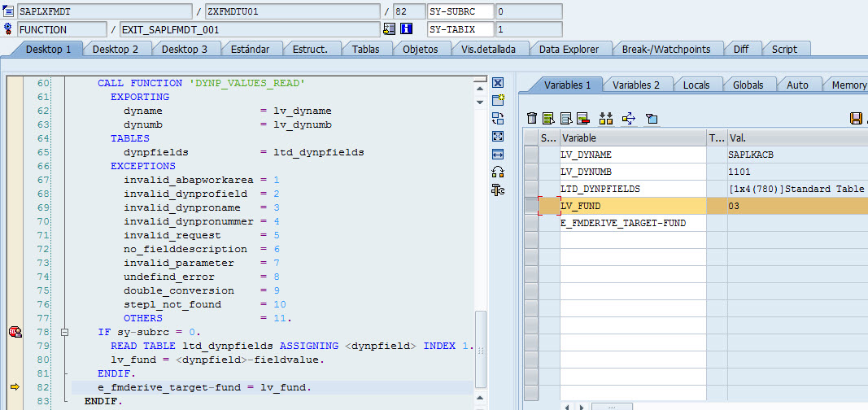This screenshot has width=868, height=410.
Task: Click the program icon left of SAPLXFMDT
Action: [8, 11]
